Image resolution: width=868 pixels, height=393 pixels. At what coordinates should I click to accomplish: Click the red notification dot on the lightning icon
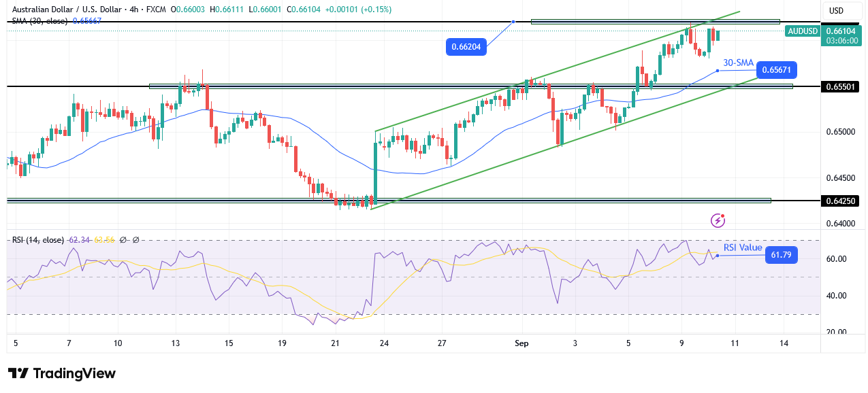[722, 216]
